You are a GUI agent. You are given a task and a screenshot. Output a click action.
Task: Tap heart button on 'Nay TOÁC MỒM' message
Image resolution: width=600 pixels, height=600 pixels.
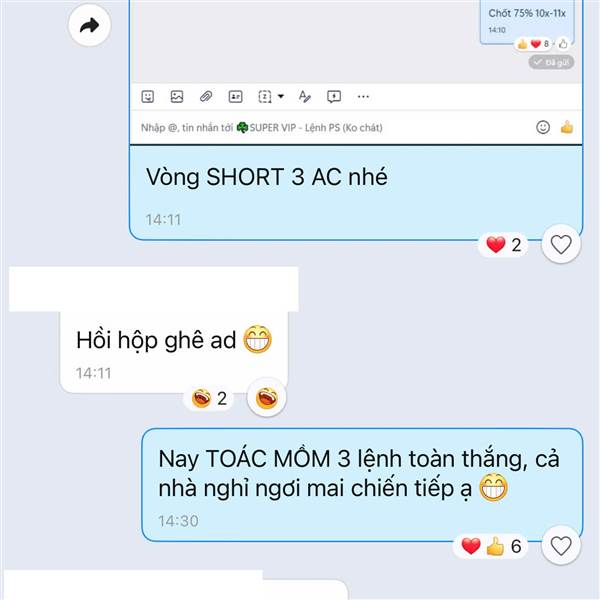tap(561, 546)
